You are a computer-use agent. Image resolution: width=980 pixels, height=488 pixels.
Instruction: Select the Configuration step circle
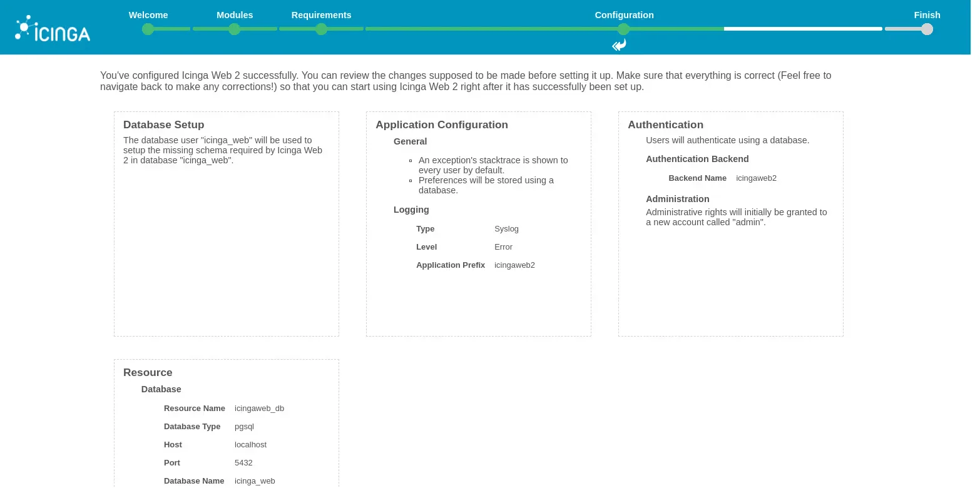click(x=624, y=29)
